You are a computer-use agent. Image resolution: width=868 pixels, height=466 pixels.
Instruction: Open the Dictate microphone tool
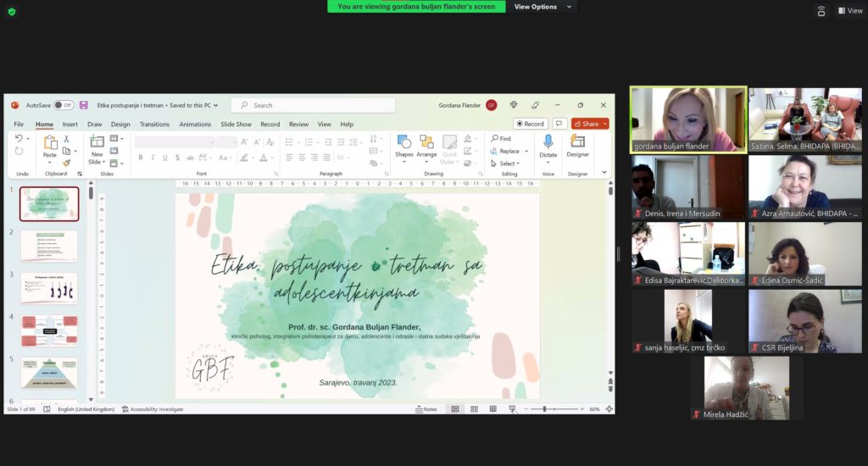(x=548, y=145)
